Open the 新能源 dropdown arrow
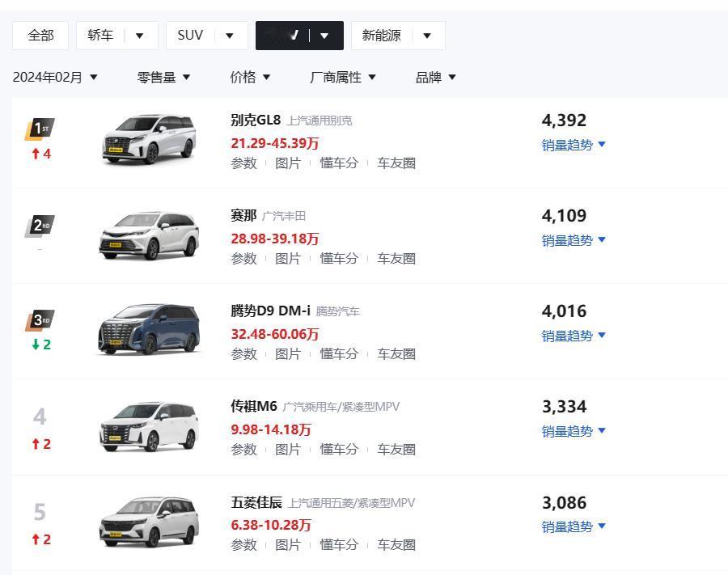 coord(427,36)
